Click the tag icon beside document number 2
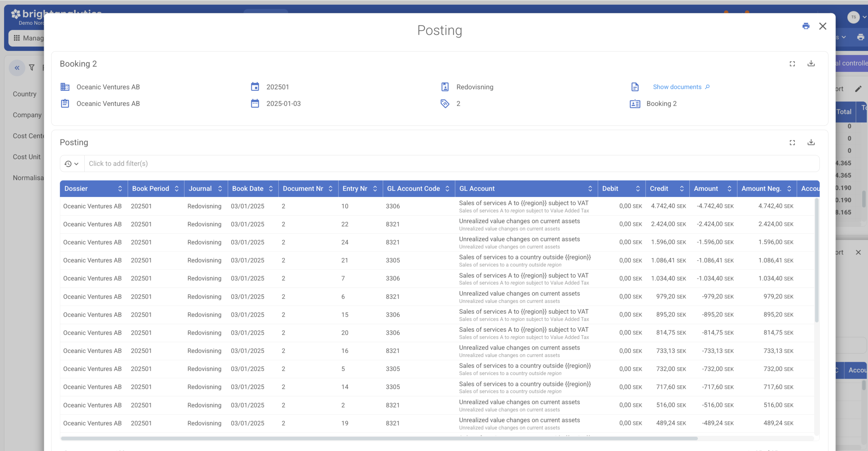 (x=445, y=103)
